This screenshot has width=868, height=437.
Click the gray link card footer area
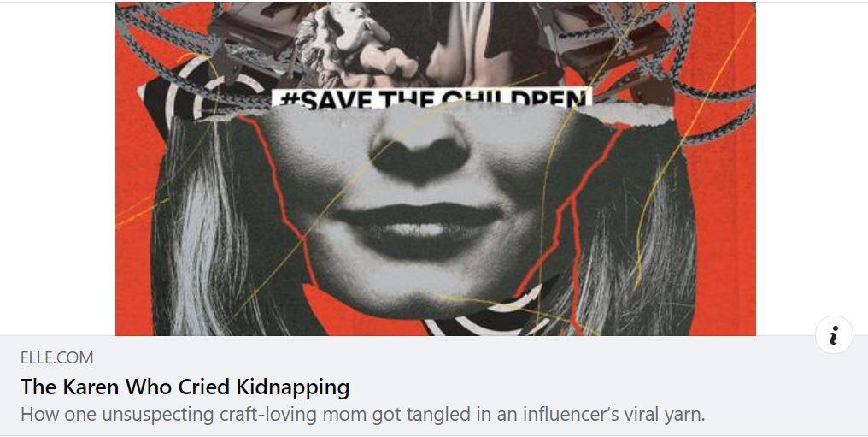click(x=434, y=386)
